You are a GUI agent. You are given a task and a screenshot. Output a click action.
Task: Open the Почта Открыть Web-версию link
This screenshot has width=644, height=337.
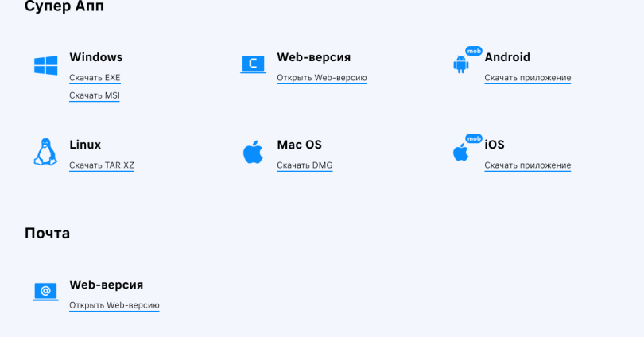click(x=114, y=305)
